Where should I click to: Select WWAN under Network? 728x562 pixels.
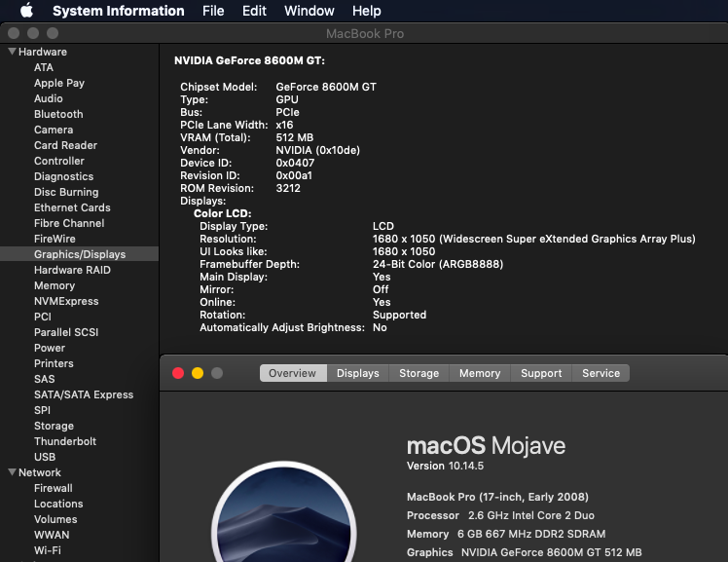tap(52, 535)
